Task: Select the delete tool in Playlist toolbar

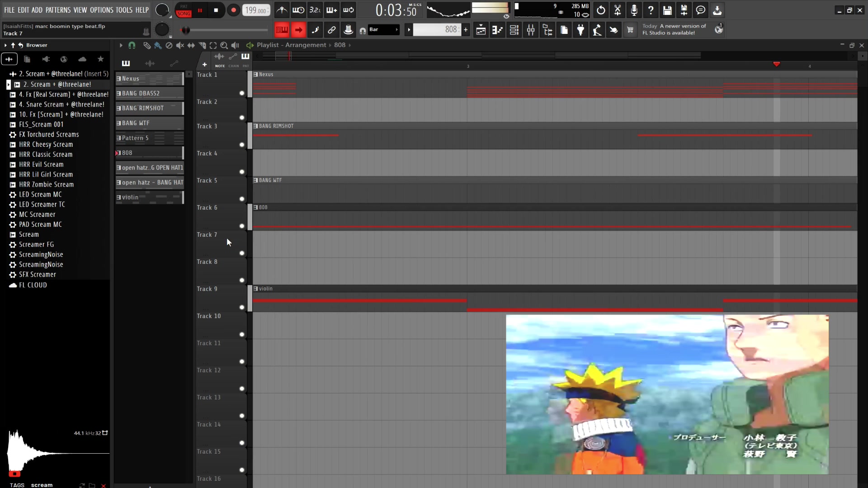Action: click(x=169, y=45)
